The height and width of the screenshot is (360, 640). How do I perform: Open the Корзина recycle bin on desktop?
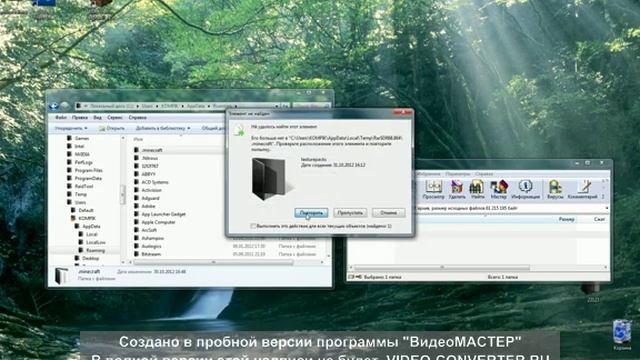coord(622,335)
